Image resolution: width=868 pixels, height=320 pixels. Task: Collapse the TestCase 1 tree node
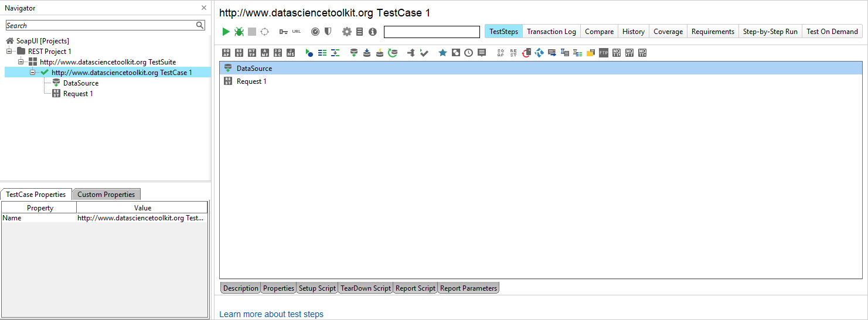pyautogui.click(x=33, y=73)
